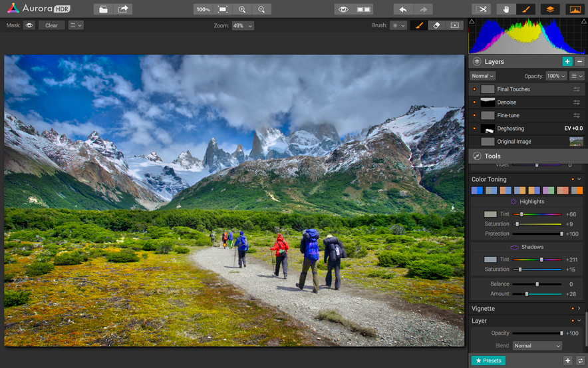Open the Zoom 49% dropdown

click(x=243, y=25)
